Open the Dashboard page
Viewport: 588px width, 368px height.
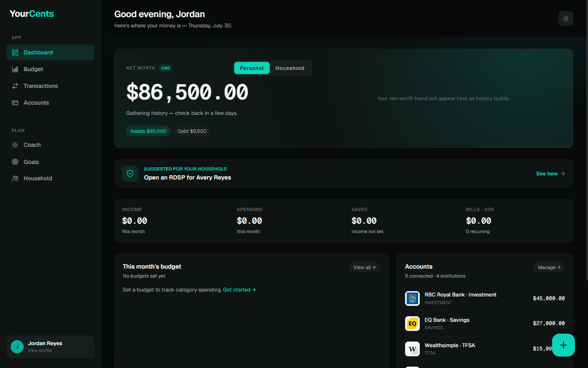pos(51,52)
